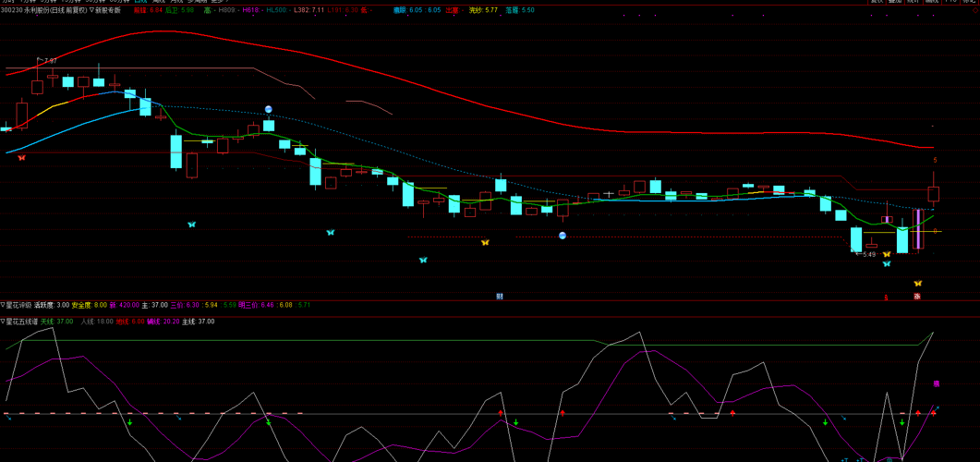Click the blue circle on the dotted red line
The height and width of the screenshot is (462, 980).
coord(563,237)
